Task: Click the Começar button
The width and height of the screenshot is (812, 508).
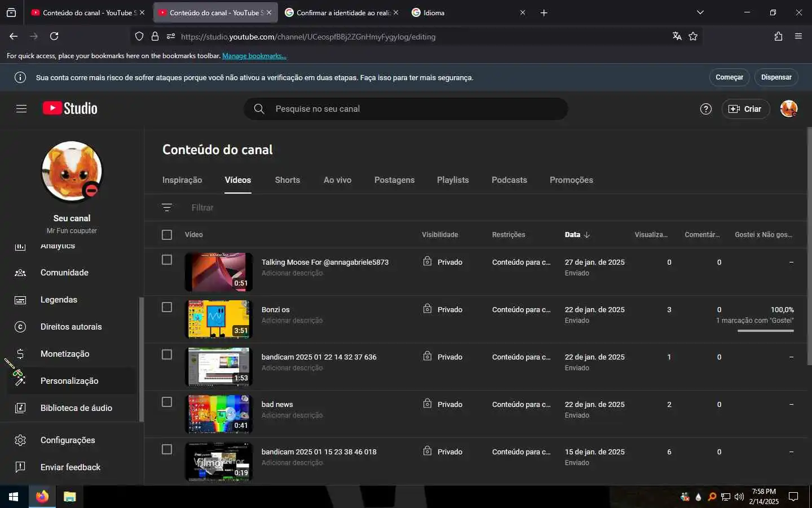Action: click(x=729, y=77)
